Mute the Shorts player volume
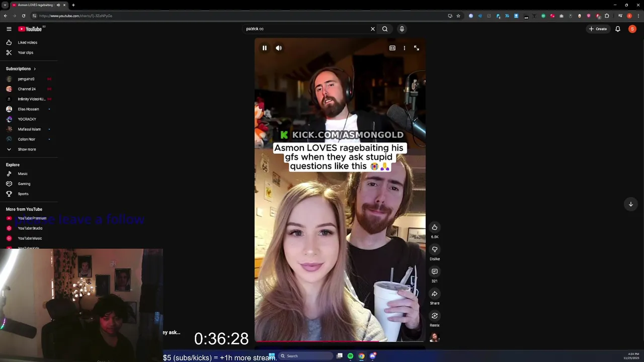 tap(279, 48)
